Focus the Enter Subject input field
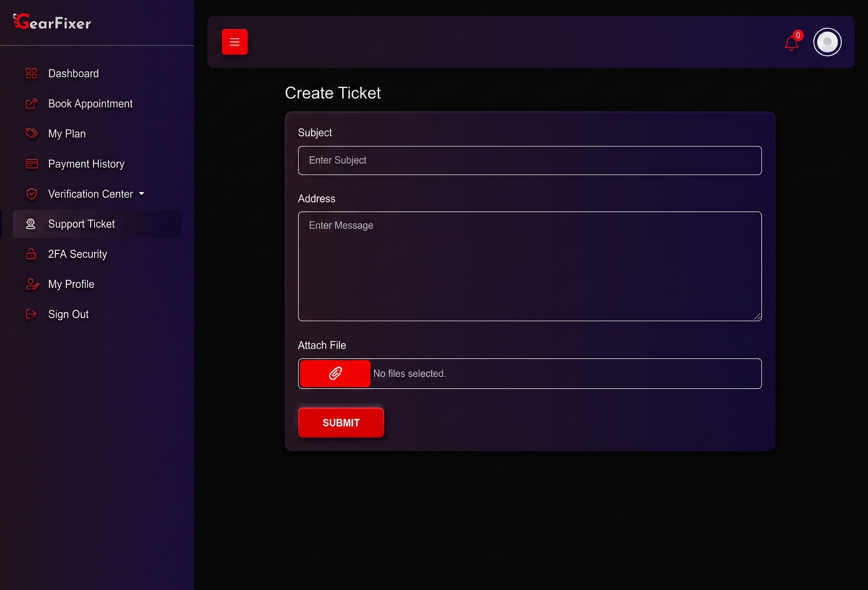 [x=530, y=160]
